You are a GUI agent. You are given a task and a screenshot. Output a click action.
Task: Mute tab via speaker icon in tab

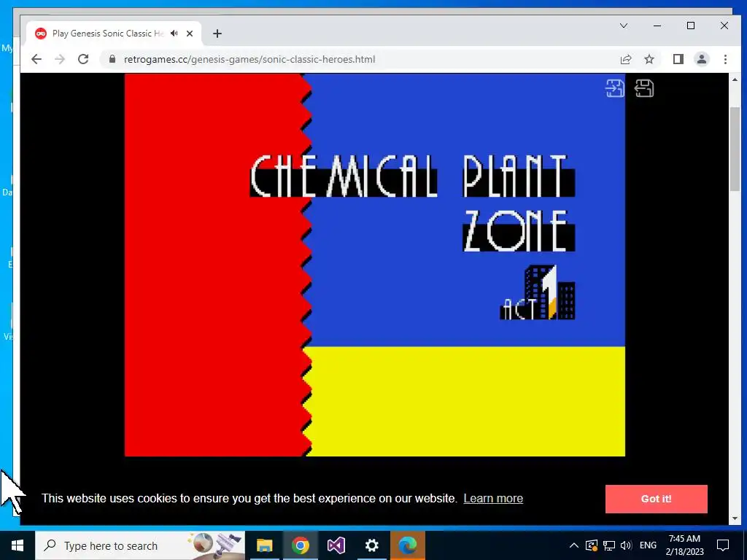174,34
